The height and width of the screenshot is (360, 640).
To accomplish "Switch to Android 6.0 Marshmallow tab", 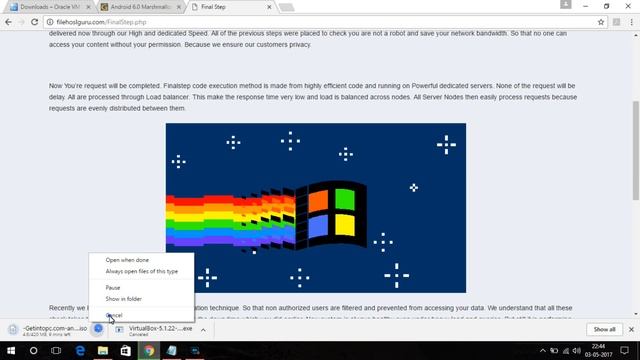I will tap(140, 7).
